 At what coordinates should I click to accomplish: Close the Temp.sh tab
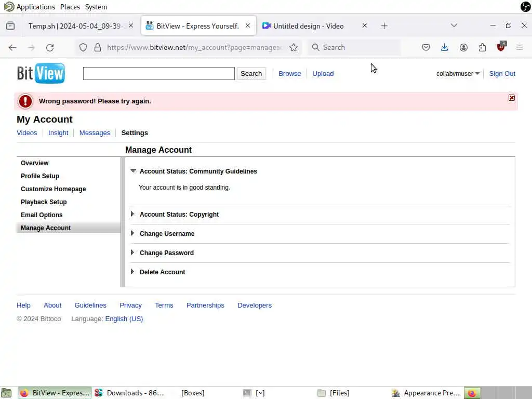click(x=131, y=26)
